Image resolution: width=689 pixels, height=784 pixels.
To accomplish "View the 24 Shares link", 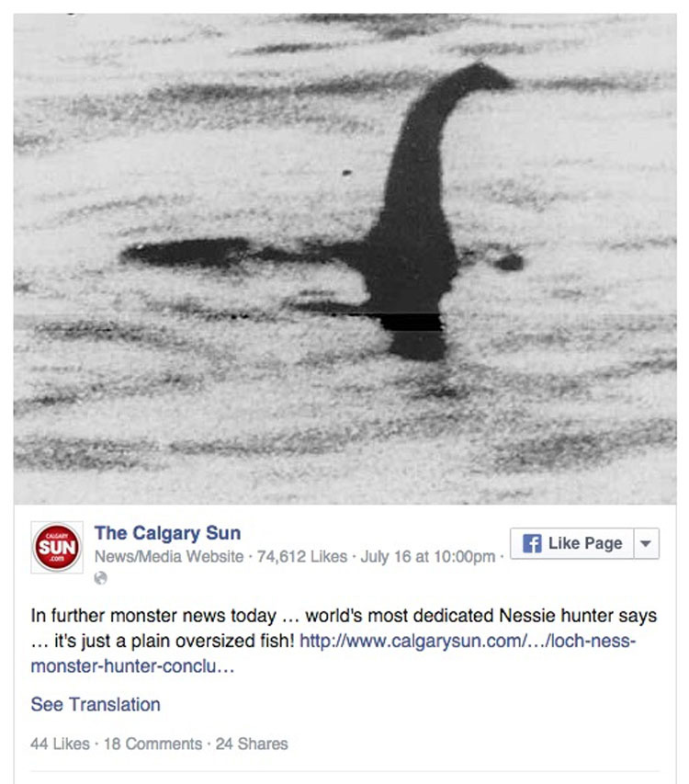I will (252, 744).
